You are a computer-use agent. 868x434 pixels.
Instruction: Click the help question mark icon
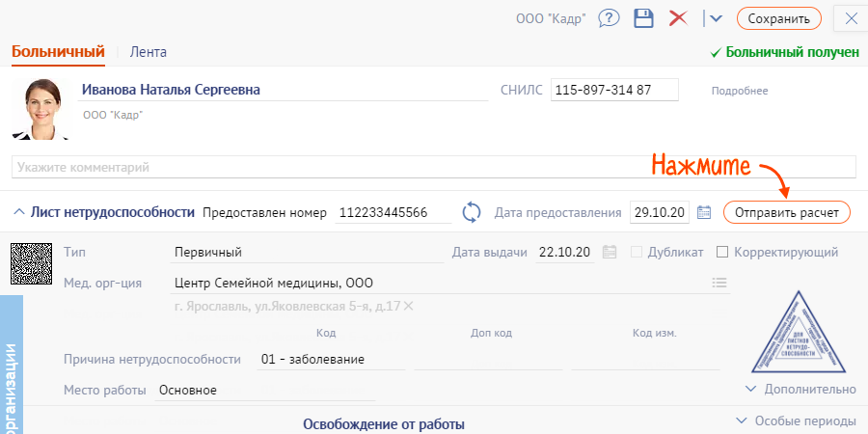pyautogui.click(x=609, y=18)
